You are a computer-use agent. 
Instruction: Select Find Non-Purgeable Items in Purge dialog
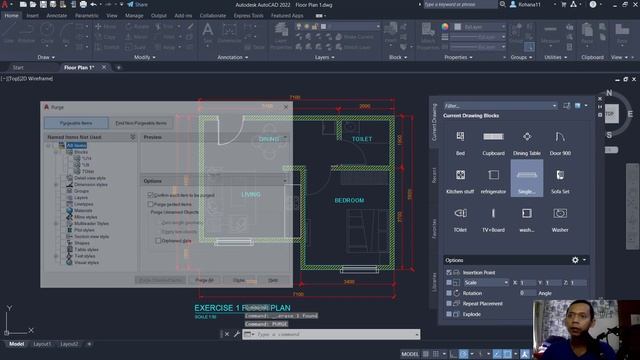click(x=141, y=123)
